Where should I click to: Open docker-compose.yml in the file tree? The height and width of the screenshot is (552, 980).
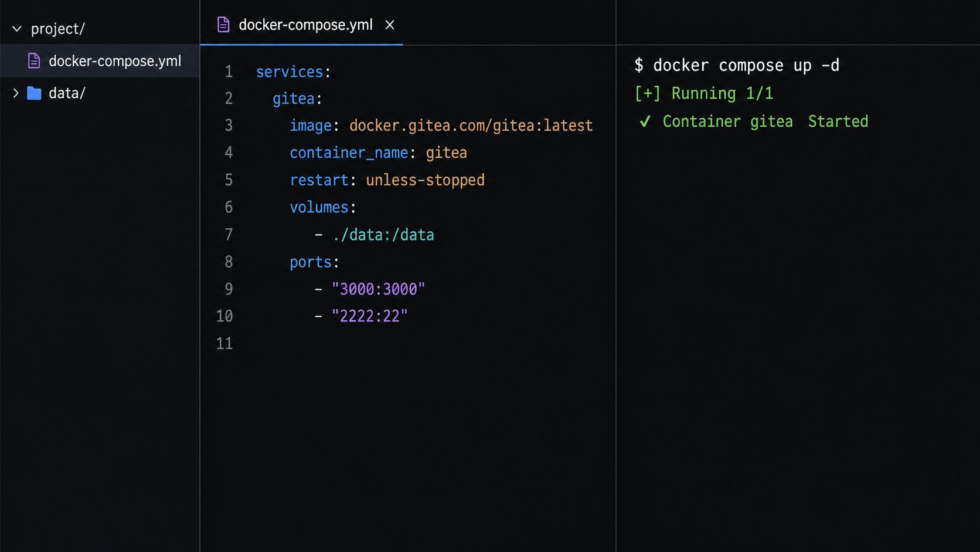click(x=100, y=60)
